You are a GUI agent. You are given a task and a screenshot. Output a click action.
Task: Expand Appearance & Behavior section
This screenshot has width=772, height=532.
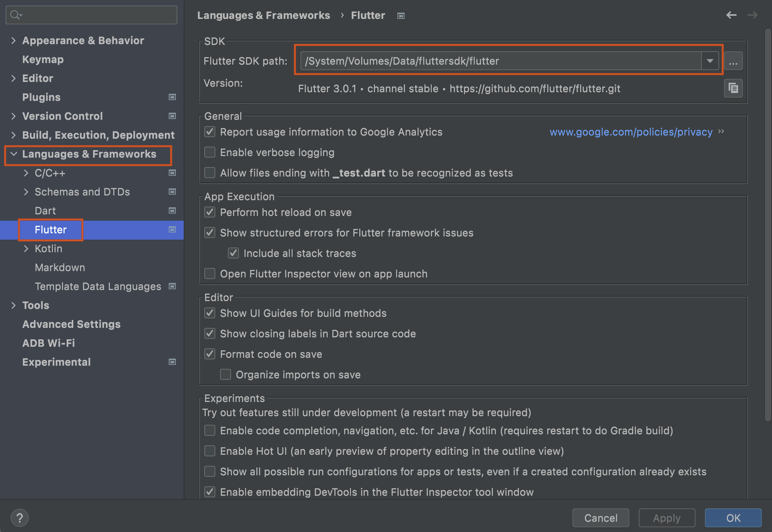tap(13, 40)
